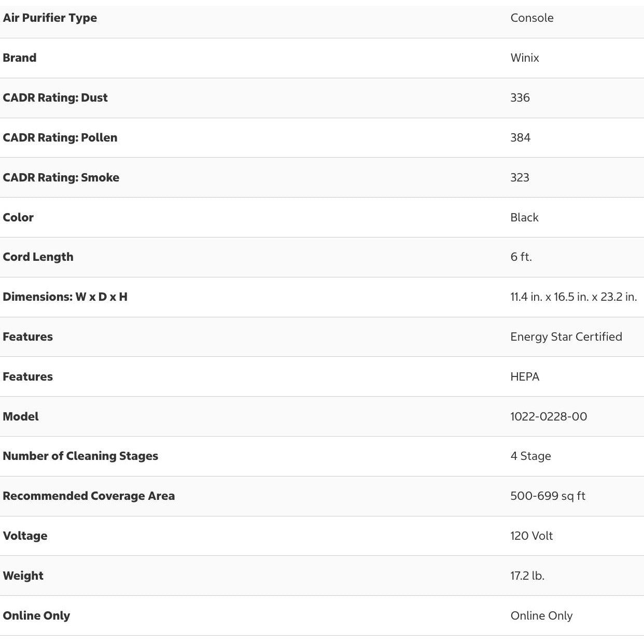Click the "Recommended Coverage Area" label
This screenshot has width=644, height=644.
[x=89, y=496]
